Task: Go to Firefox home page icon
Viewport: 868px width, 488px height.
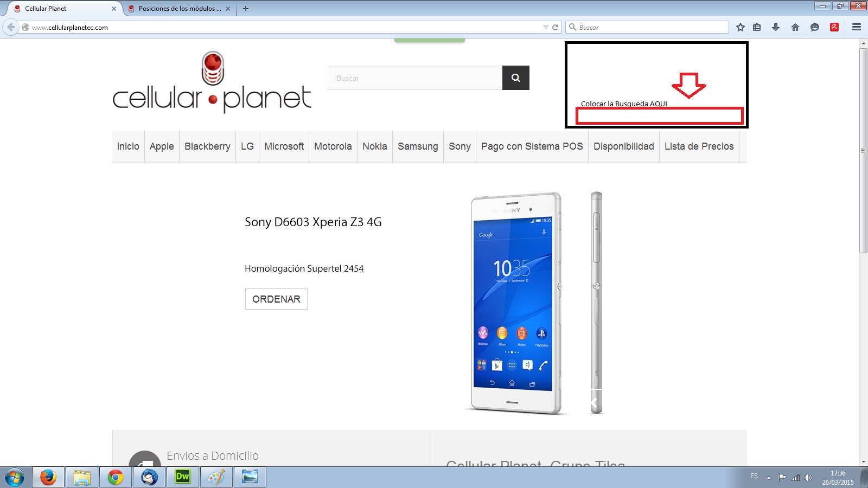Action: (x=795, y=27)
